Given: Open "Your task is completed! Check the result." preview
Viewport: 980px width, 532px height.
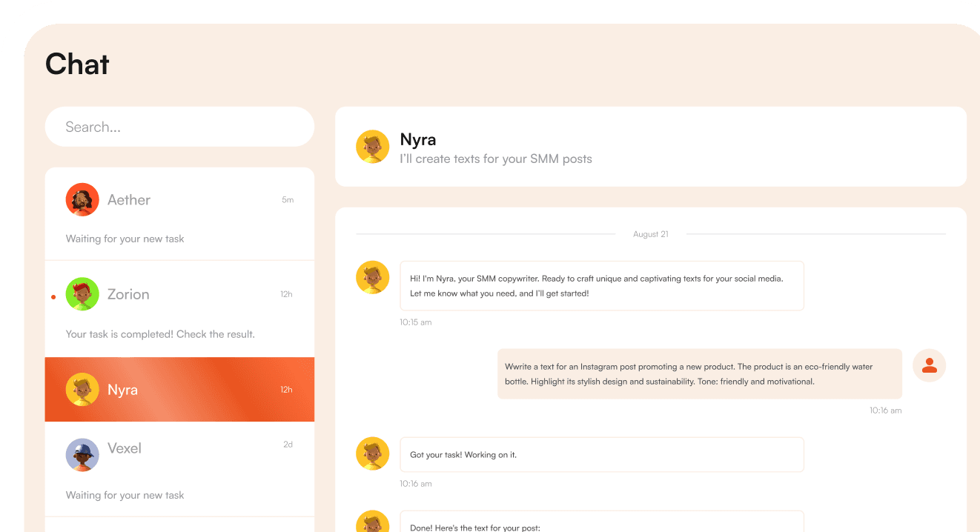Looking at the screenshot, I should pyautogui.click(x=160, y=334).
